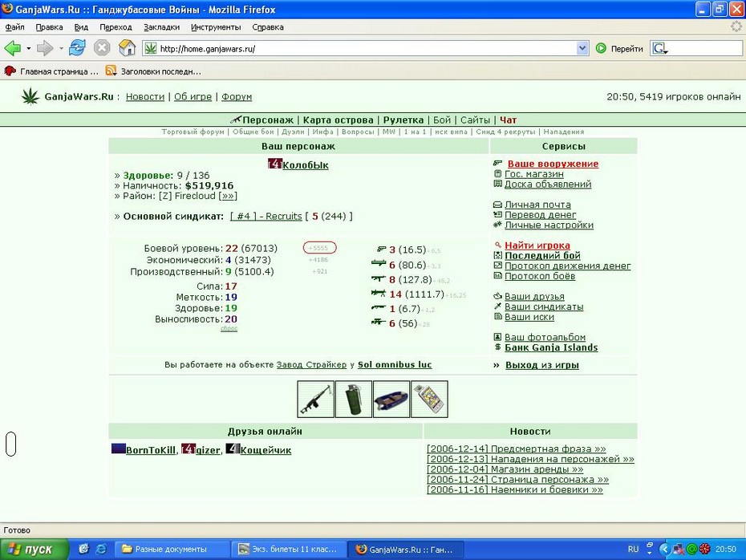Image resolution: width=746 pixels, height=560 pixels.
Task: Click the weapon skill icon beside 8 (127.8)
Action: [379, 278]
